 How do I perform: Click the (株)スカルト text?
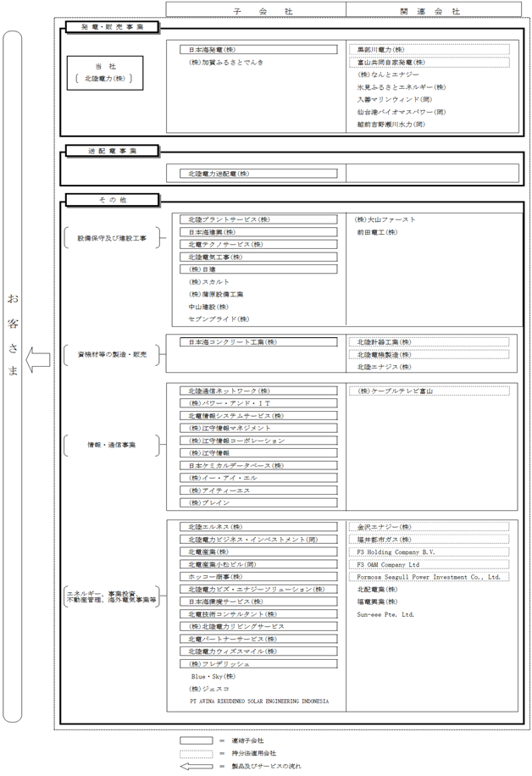(209, 282)
